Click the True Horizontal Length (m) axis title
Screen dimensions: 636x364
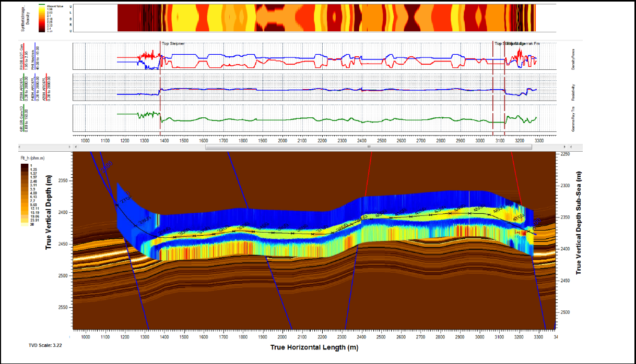[x=314, y=347]
